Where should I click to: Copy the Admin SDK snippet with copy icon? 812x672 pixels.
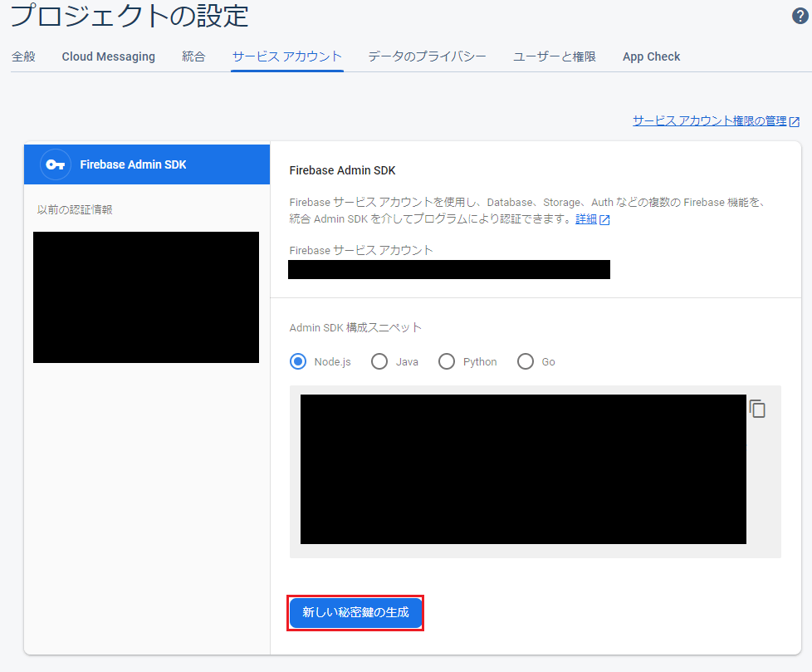click(758, 409)
